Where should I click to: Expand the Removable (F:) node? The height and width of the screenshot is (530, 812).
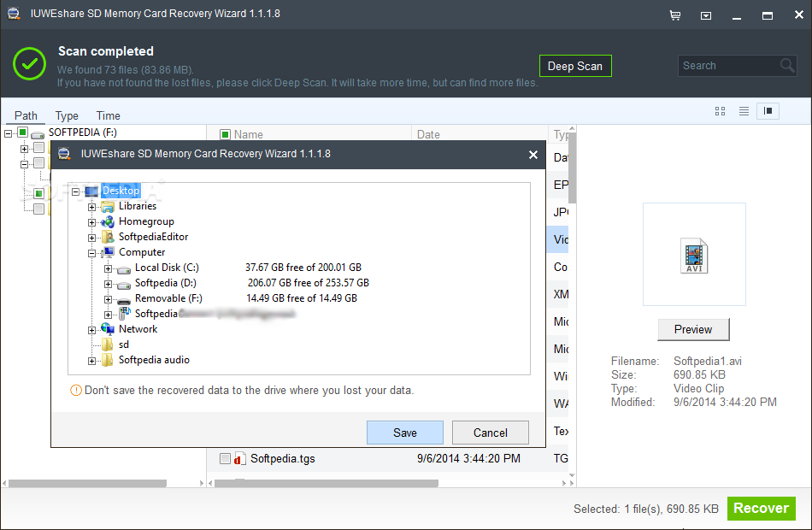click(x=108, y=299)
